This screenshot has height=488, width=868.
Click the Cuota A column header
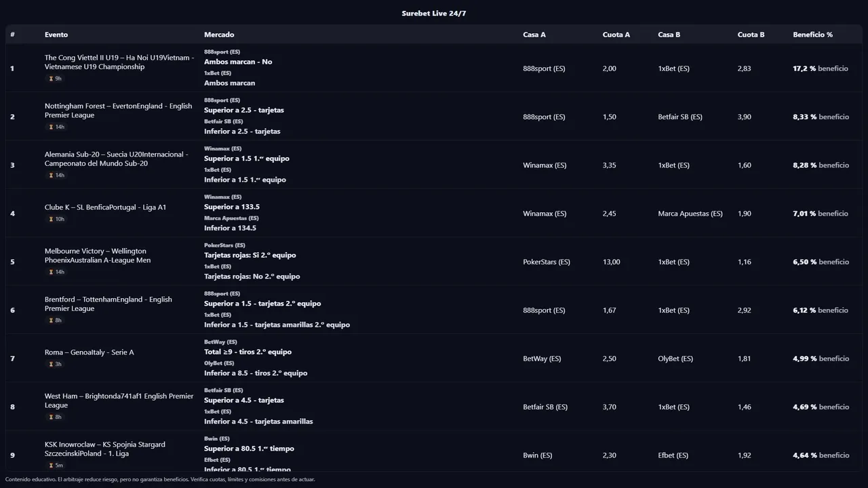(616, 35)
